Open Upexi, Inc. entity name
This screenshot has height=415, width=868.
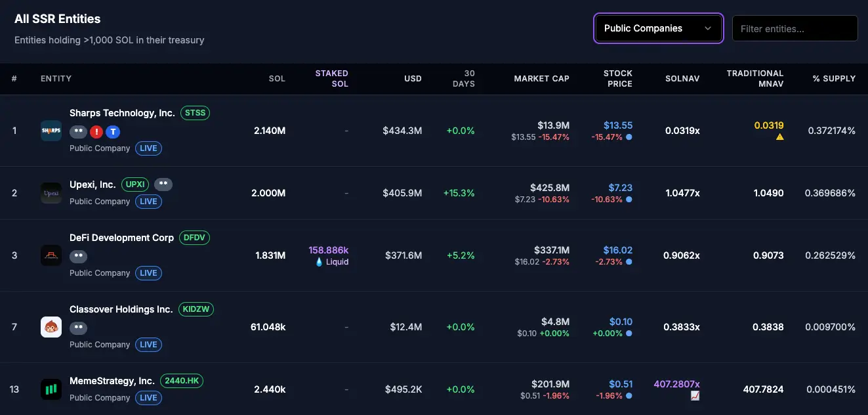(x=93, y=185)
